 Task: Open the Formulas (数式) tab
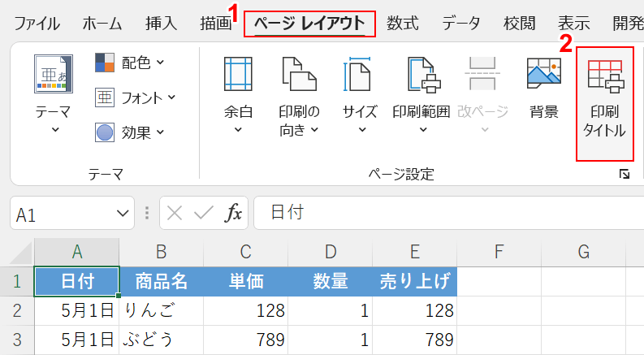[403, 24]
